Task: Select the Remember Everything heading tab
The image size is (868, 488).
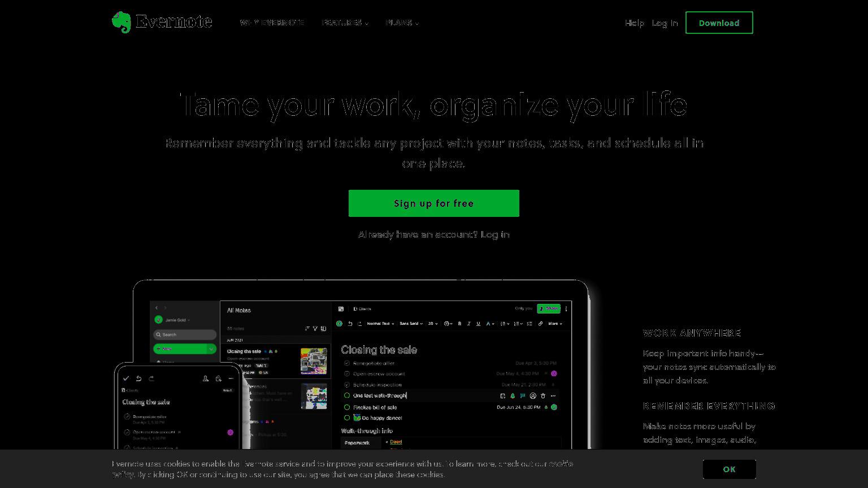Action: tap(709, 406)
